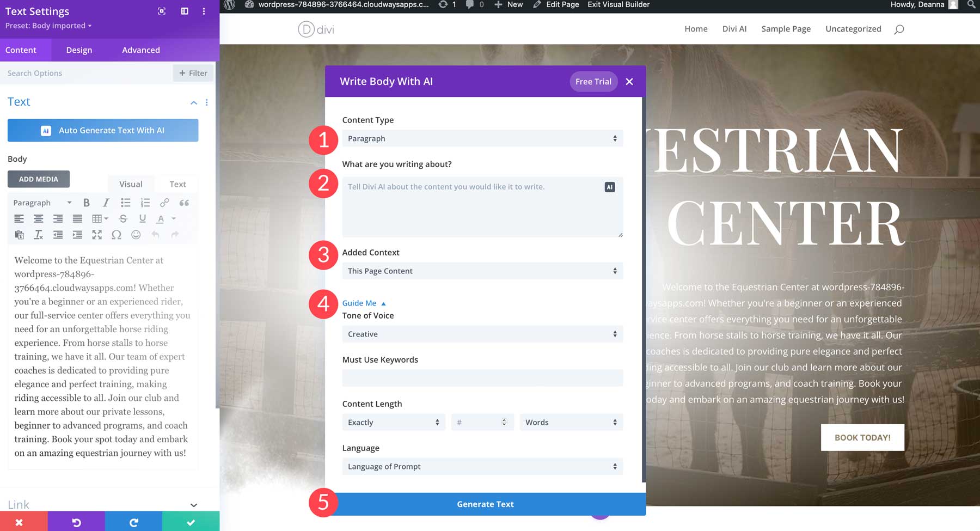Open the search icon in the site navigation

(899, 29)
